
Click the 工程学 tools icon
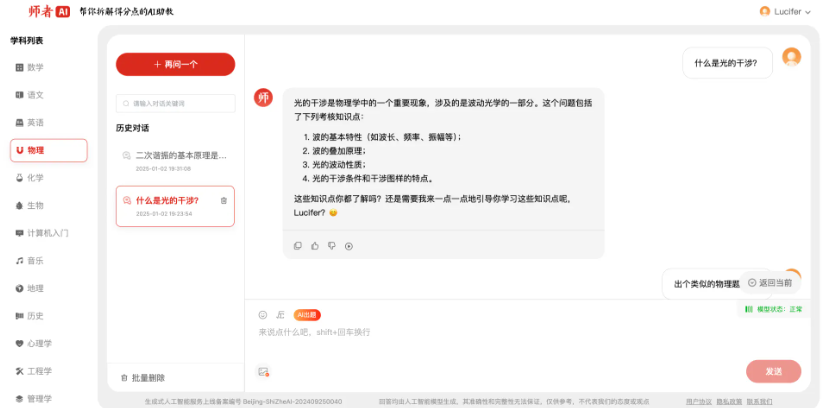[19, 371]
